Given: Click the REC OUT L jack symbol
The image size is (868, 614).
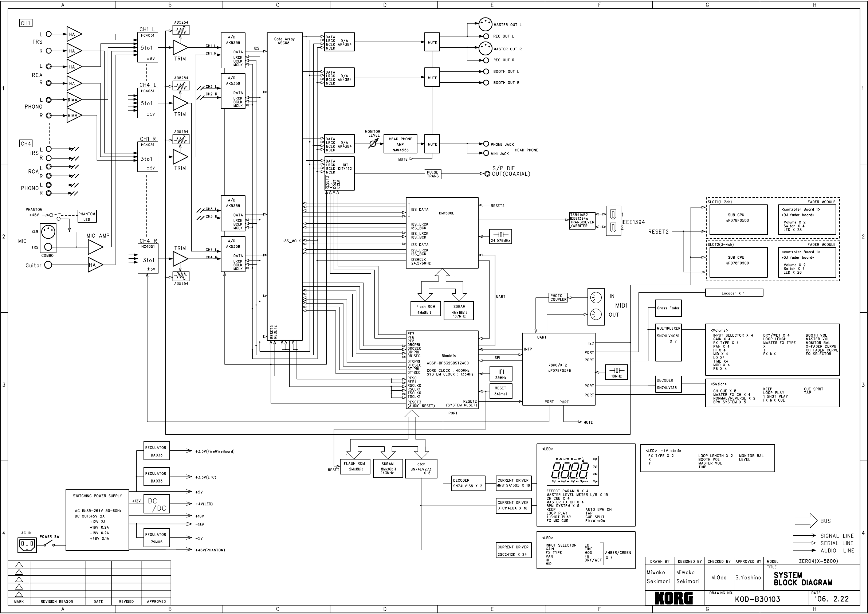Looking at the screenshot, I should [x=486, y=36].
